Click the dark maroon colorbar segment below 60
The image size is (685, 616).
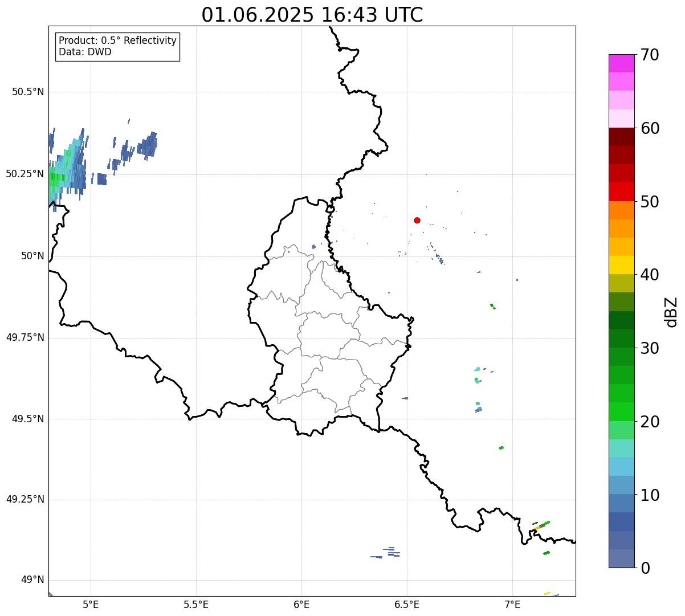621,137
